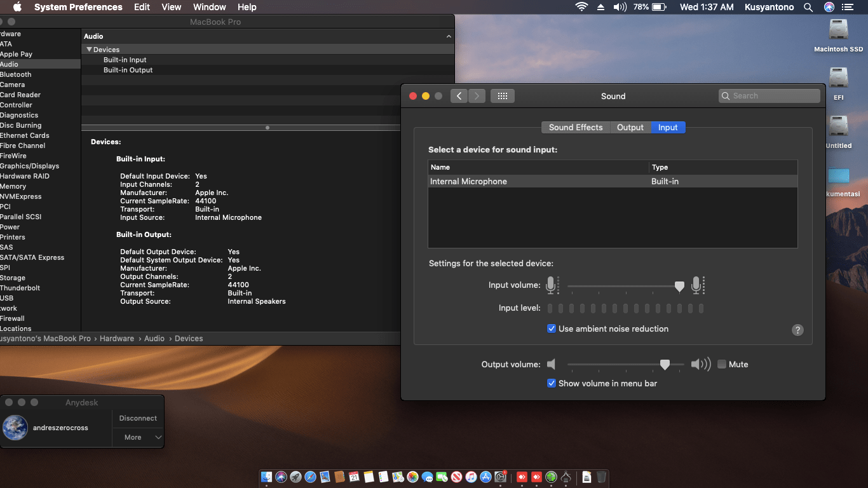Click Show All grid button in Sound window
The height and width of the screenshot is (488, 868).
pyautogui.click(x=503, y=96)
